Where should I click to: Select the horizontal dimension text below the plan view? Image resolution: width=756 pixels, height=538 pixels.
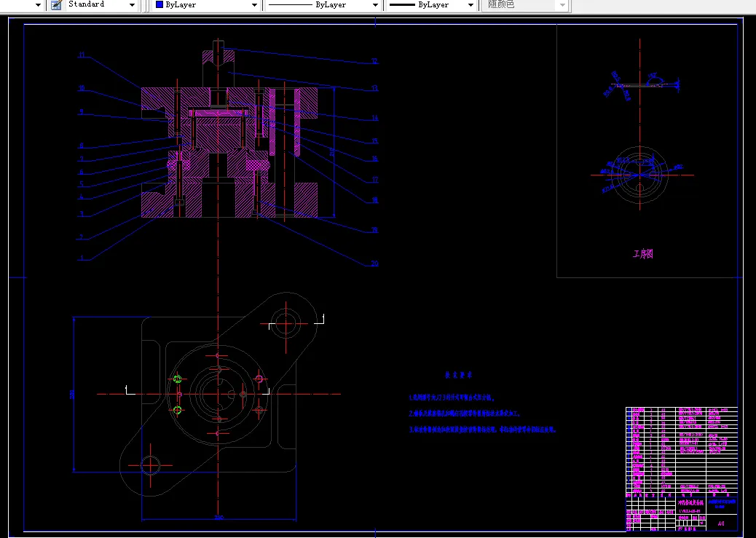click(x=218, y=518)
